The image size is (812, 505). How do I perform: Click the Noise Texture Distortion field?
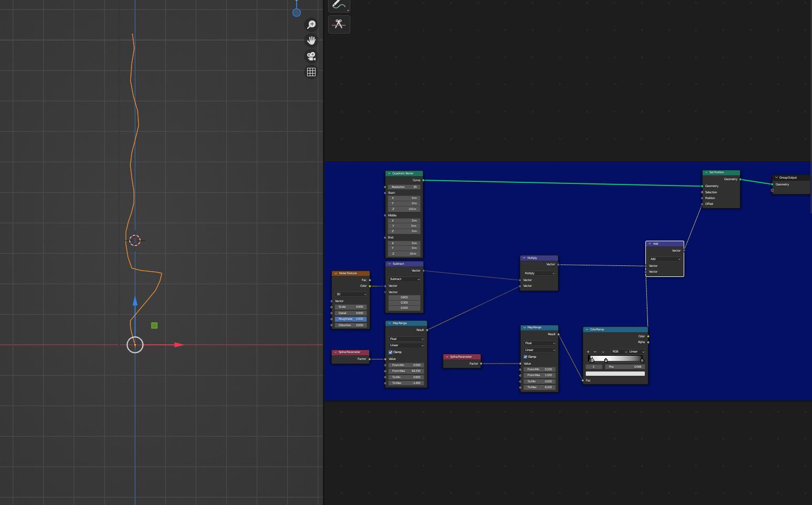click(x=351, y=325)
